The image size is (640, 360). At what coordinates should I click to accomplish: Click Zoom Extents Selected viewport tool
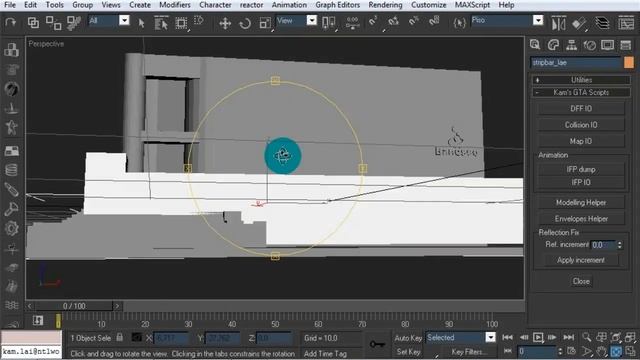pyautogui.click(x=616, y=337)
